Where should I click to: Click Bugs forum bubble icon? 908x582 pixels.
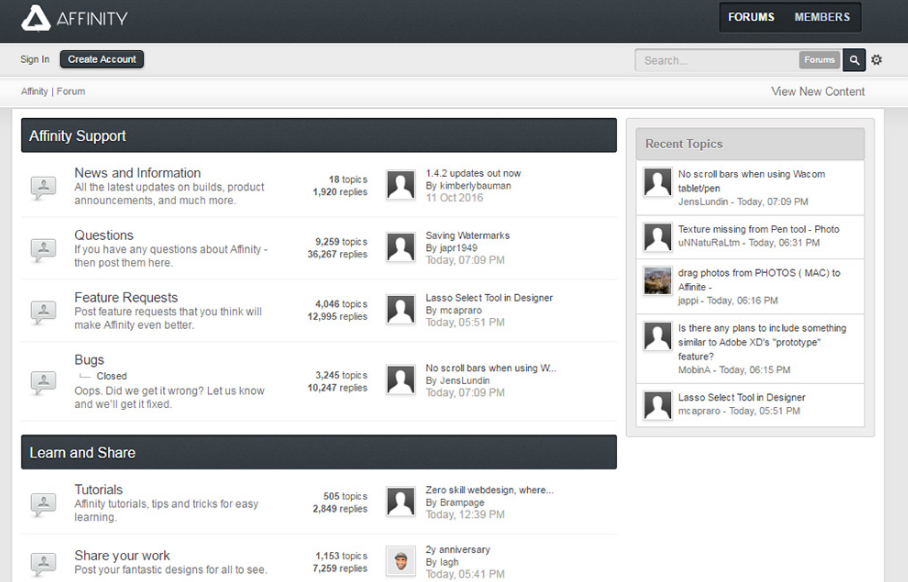[x=43, y=382]
